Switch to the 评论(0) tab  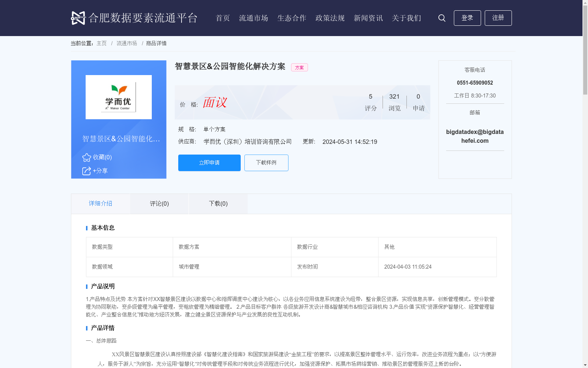(x=159, y=204)
